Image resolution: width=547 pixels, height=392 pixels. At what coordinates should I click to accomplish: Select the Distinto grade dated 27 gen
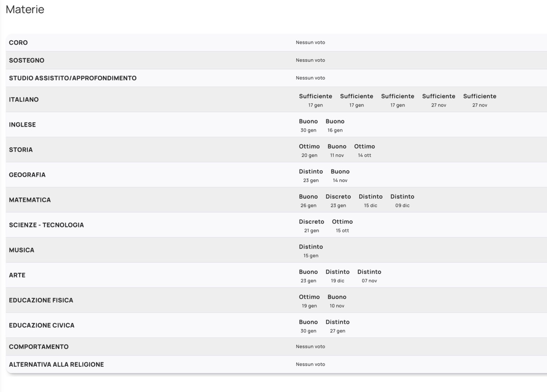coord(337,326)
